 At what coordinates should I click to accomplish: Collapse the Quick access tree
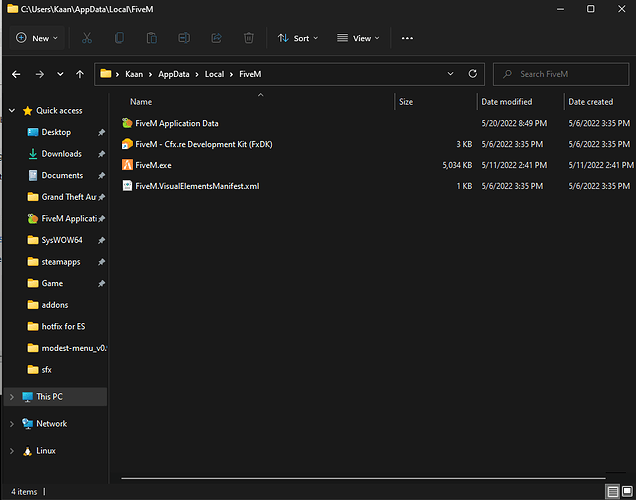tap(12, 110)
